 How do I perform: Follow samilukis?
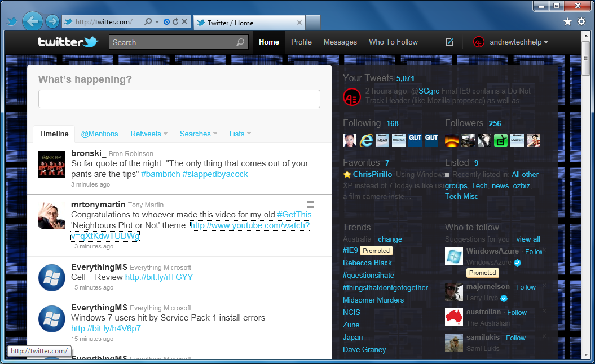coord(515,338)
